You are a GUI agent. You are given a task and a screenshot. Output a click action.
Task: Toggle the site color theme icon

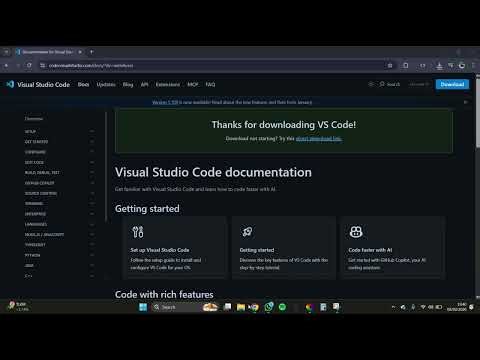point(371,84)
